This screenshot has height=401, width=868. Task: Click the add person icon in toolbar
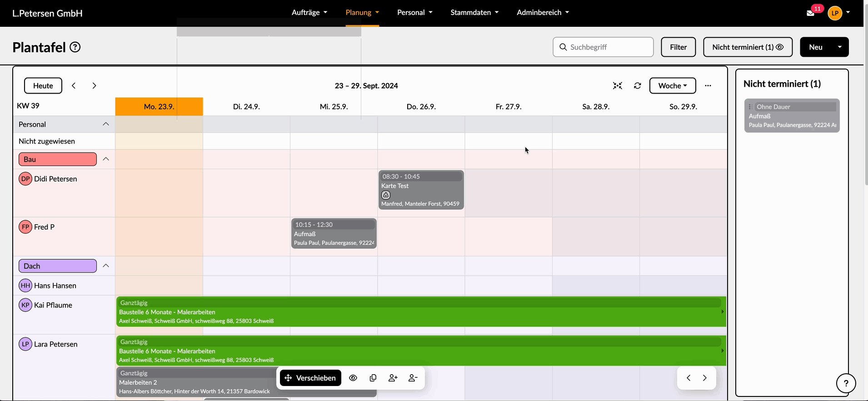(x=393, y=378)
